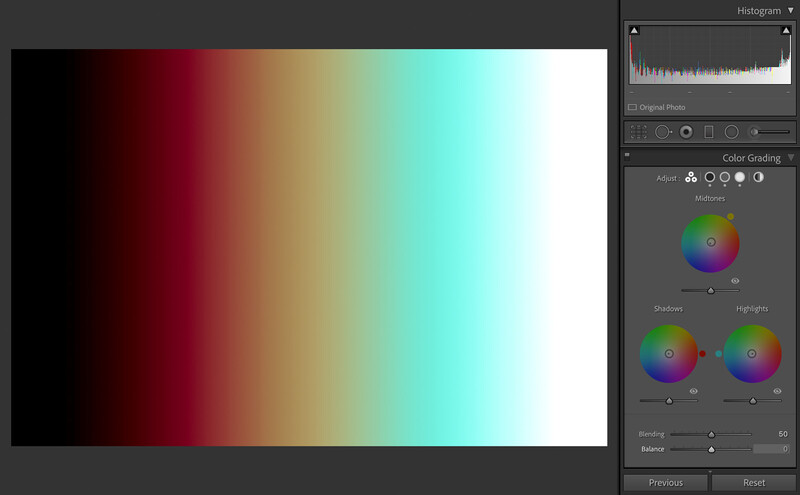Screen dimensions: 800x495
Task: Hide the Highlights adjustment with the eye icon
Action: 777,391
